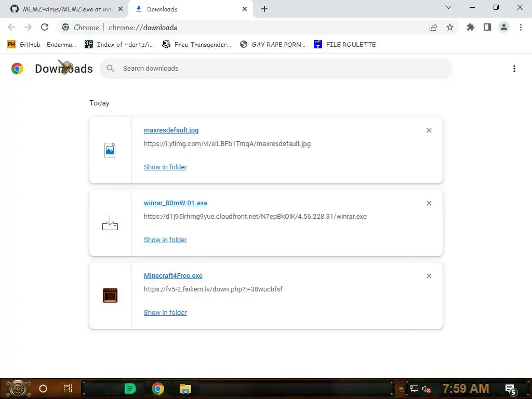Open the green notes app on taskbar
532x399 pixels.
pyautogui.click(x=130, y=389)
